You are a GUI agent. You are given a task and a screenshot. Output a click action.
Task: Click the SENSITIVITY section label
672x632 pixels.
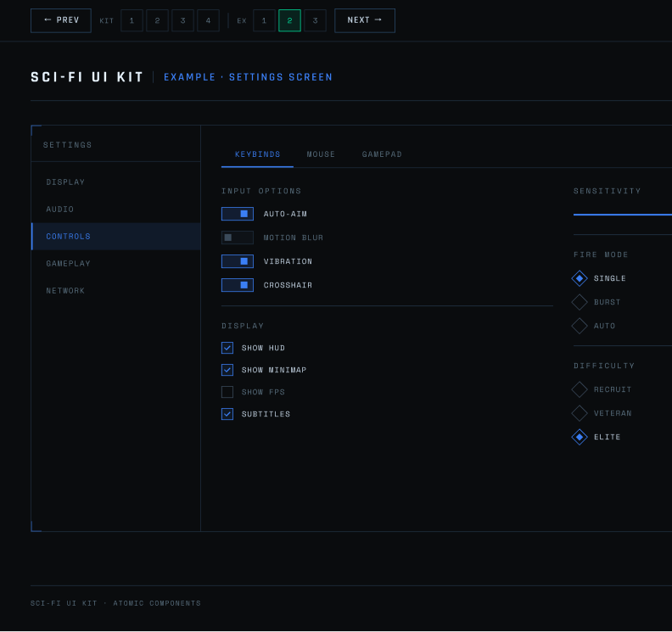608,191
